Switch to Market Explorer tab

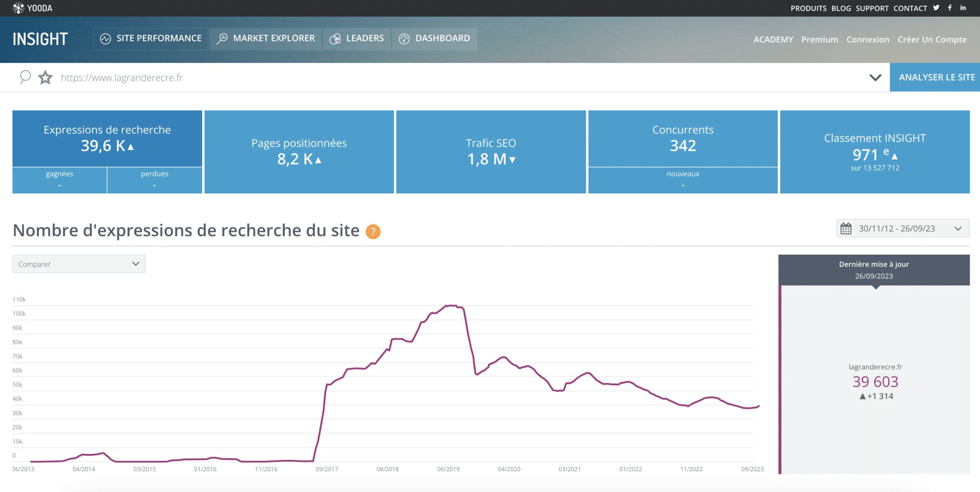[x=266, y=38]
